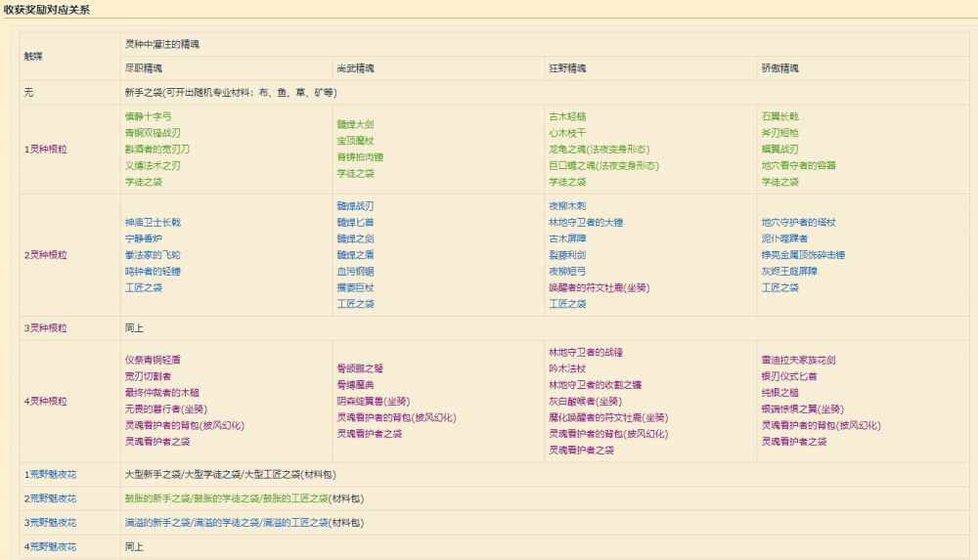
Task: Open the 夜柳短弓 item link
Action: (x=567, y=272)
